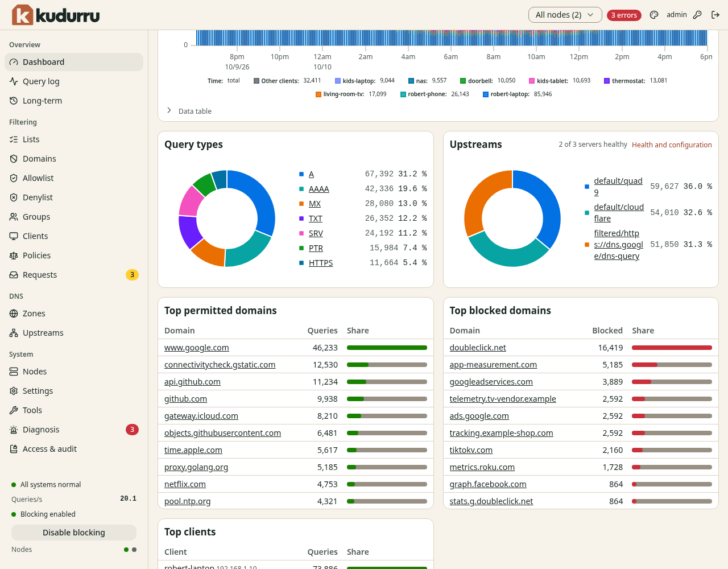Open the tiktokv.com blocked domain

(471, 450)
